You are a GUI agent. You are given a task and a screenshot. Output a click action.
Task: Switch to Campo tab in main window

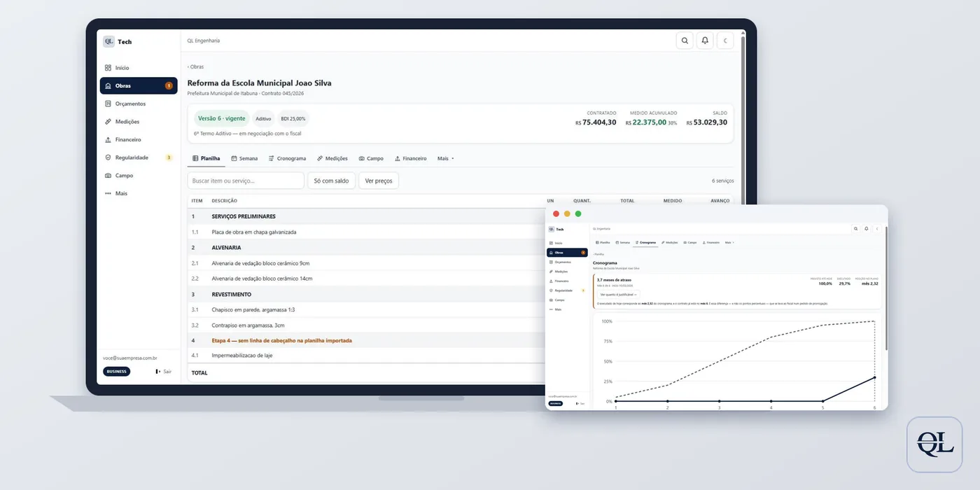click(x=371, y=158)
